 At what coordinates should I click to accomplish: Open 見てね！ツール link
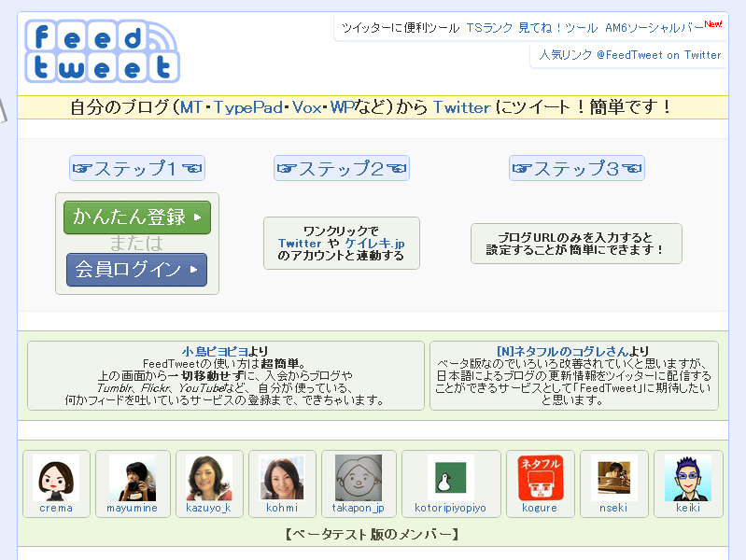coord(557,28)
